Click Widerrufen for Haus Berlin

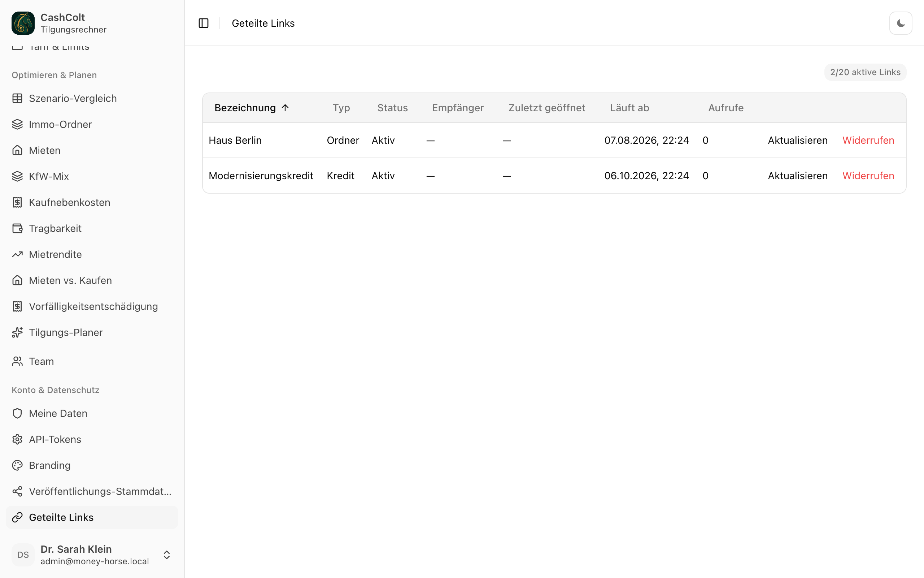pyautogui.click(x=868, y=140)
